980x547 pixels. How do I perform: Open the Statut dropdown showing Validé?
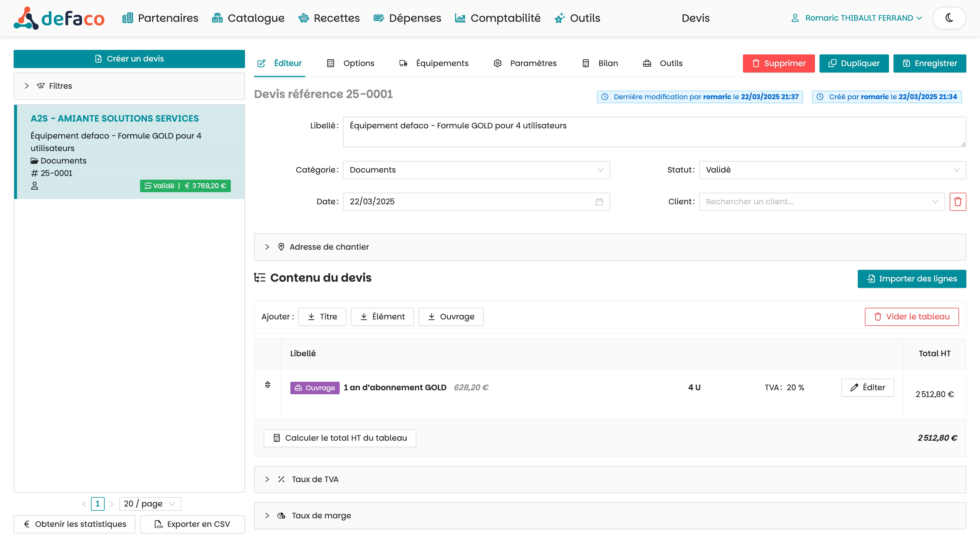click(x=832, y=170)
